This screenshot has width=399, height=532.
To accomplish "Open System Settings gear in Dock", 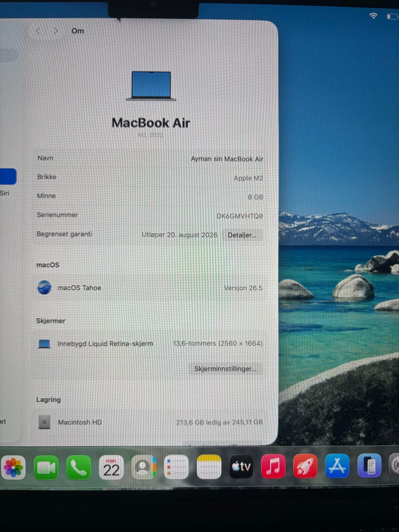I will 394,464.
